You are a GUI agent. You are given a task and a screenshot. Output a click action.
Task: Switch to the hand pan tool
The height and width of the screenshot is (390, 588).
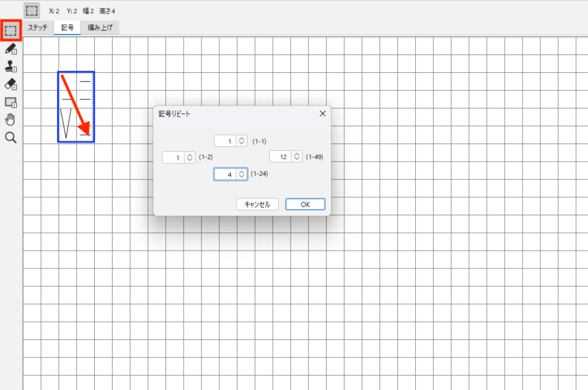[x=11, y=120]
